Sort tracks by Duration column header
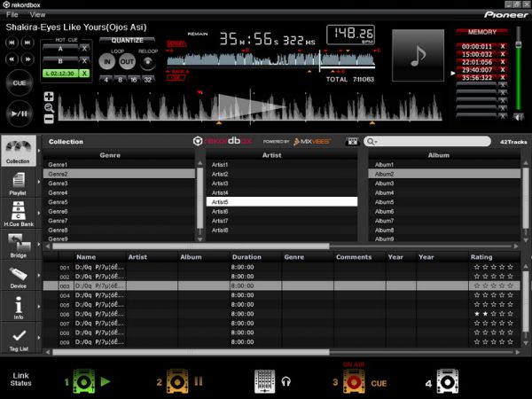The width and height of the screenshot is (532, 399). click(x=255, y=257)
